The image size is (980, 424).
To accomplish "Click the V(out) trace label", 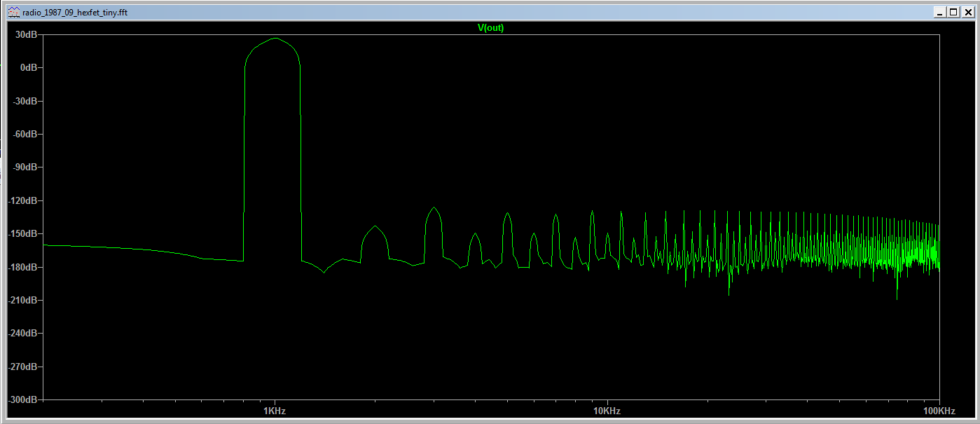I will click(x=490, y=28).
